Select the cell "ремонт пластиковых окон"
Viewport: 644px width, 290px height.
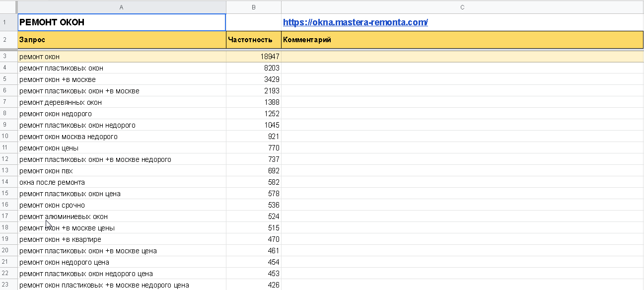(122, 68)
